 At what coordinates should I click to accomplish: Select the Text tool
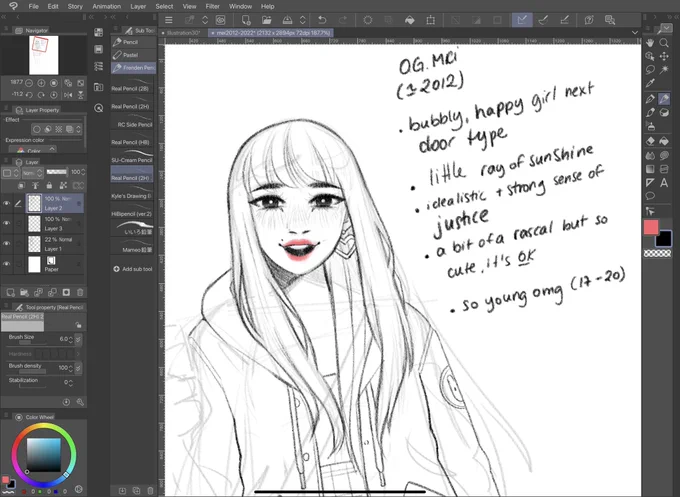[664, 183]
